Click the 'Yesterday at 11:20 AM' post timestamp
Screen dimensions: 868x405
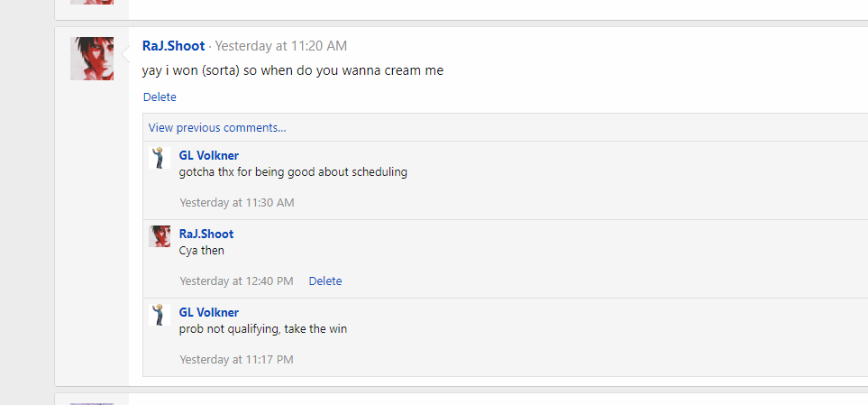pos(280,46)
